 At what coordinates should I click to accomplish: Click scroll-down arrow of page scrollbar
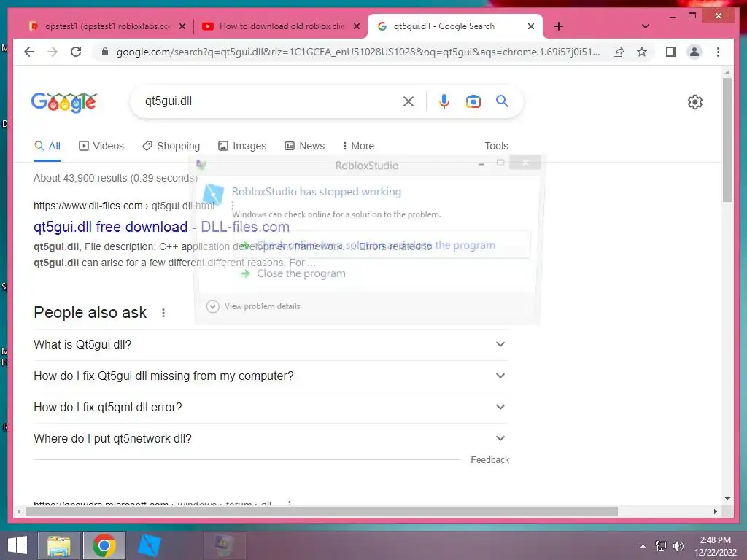[727, 499]
